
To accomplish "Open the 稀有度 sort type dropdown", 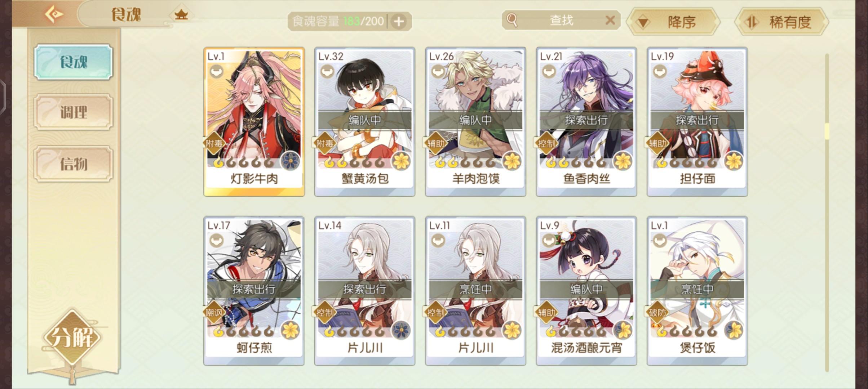I will point(781,22).
